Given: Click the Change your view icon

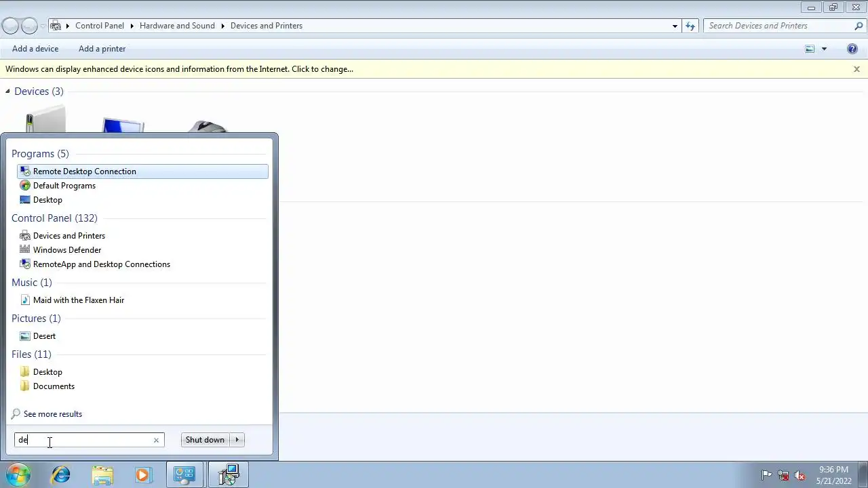Looking at the screenshot, I should point(810,49).
